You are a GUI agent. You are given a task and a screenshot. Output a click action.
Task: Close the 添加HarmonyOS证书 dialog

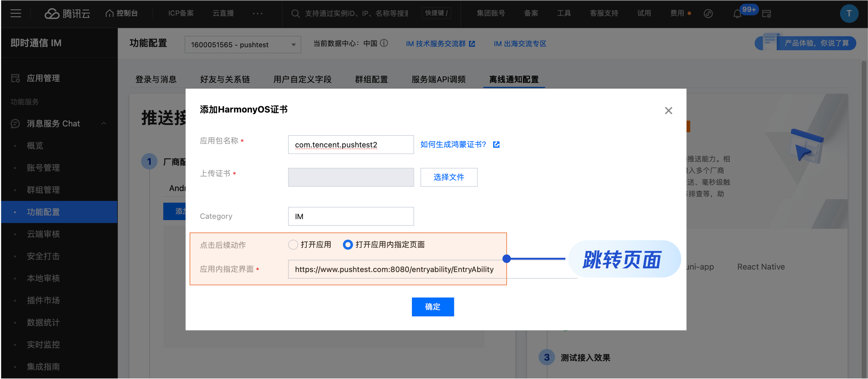668,110
